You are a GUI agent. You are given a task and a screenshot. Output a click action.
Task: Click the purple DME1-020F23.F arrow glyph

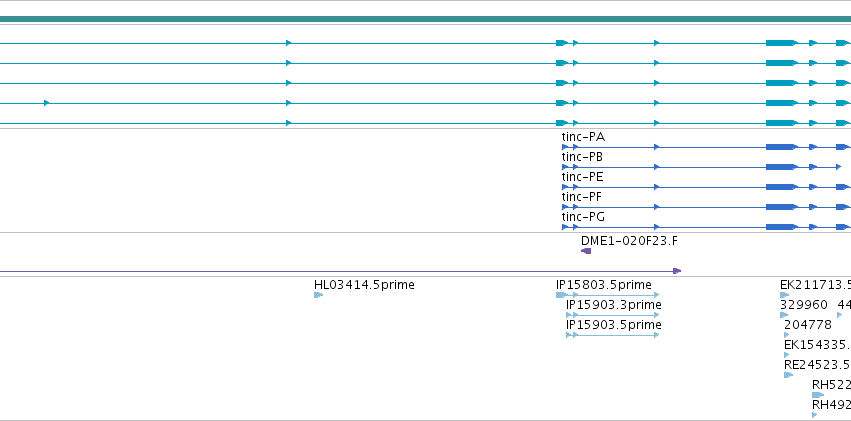(x=586, y=251)
